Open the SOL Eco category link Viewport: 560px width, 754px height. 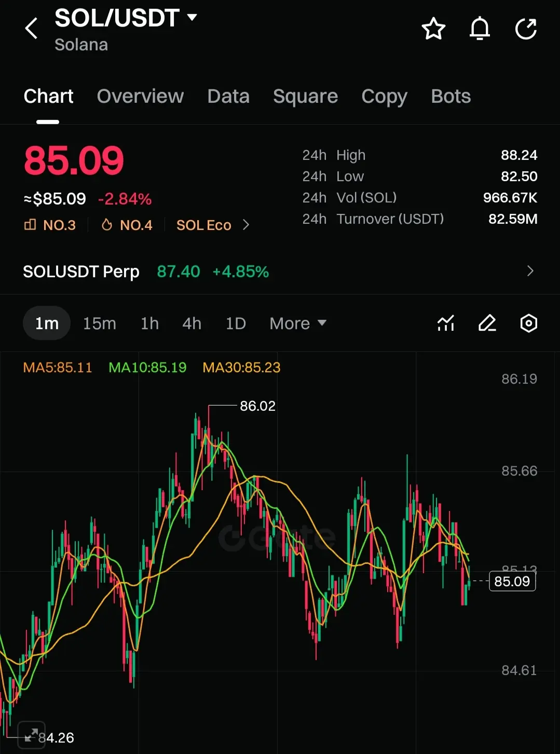click(x=203, y=225)
